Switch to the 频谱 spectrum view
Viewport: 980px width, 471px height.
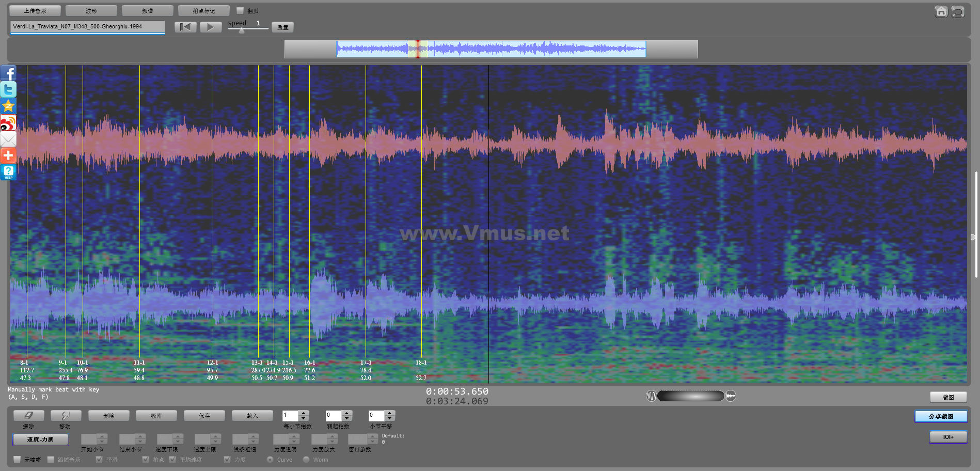click(x=148, y=10)
